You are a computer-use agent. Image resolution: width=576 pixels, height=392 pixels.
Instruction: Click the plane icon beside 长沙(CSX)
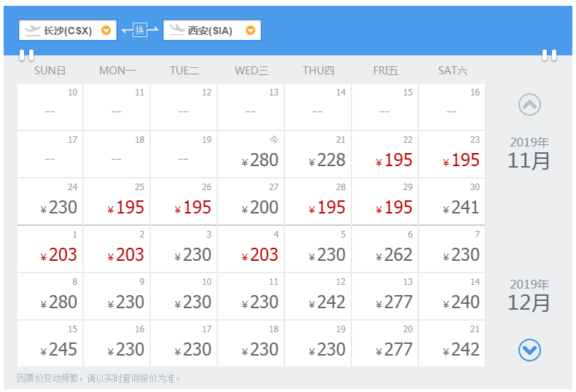click(33, 30)
